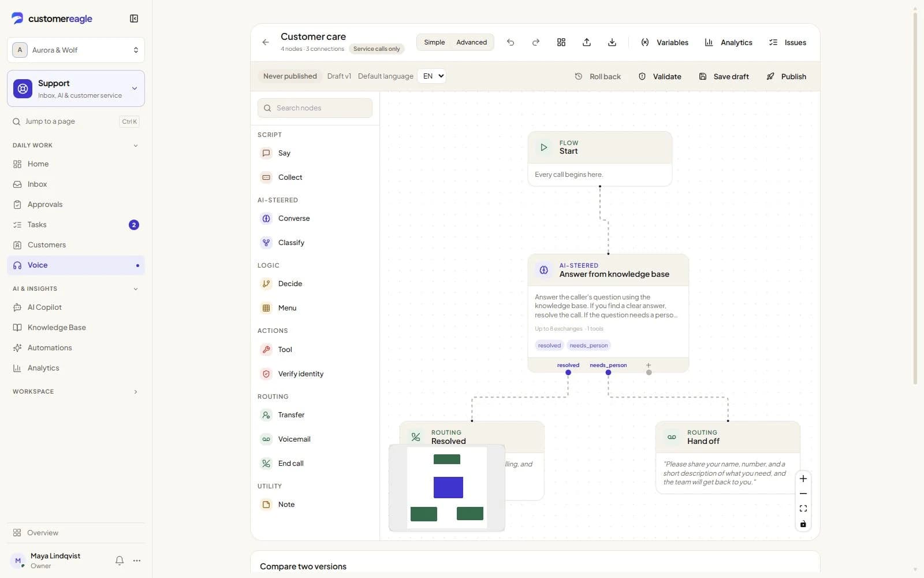924x578 pixels.
Task: Collapse the sidebar panel icon
Action: (x=134, y=18)
